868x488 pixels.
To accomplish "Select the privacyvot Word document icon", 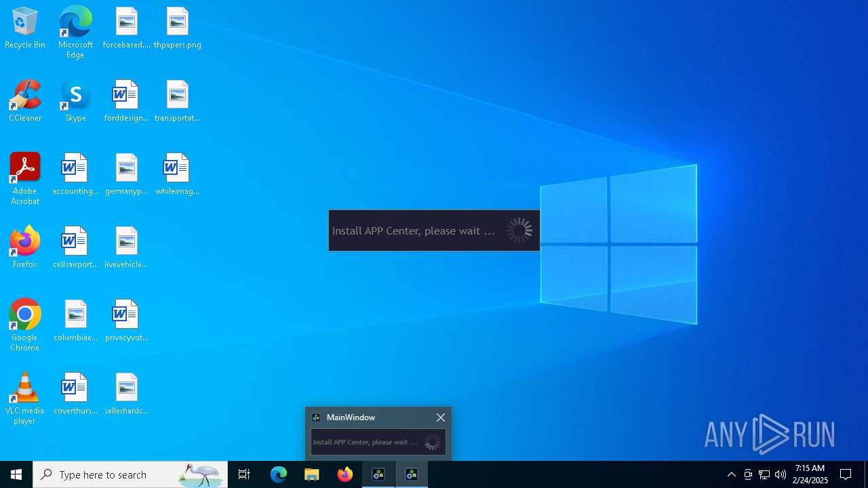I will pos(126,321).
